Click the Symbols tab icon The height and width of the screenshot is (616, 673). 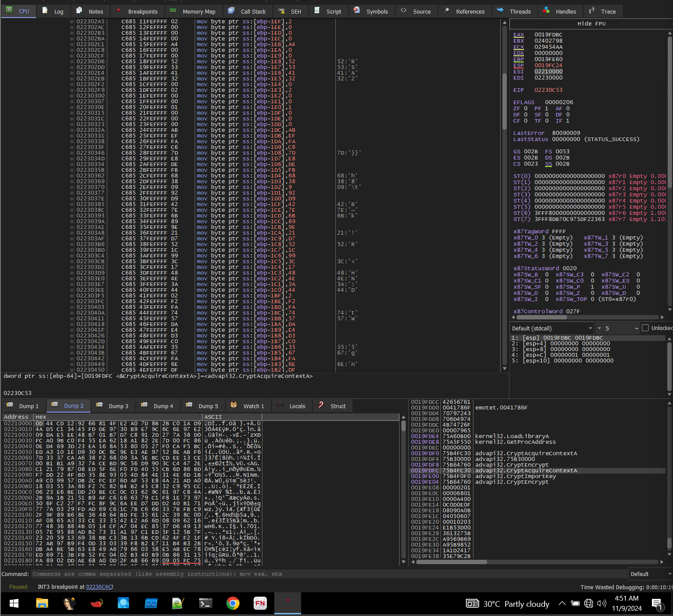pyautogui.click(x=357, y=11)
